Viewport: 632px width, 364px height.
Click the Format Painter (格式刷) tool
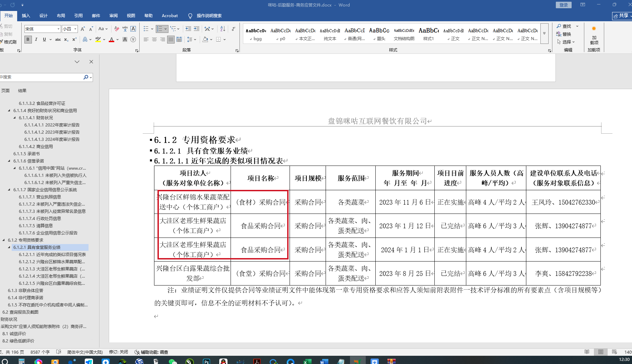(x=8, y=42)
